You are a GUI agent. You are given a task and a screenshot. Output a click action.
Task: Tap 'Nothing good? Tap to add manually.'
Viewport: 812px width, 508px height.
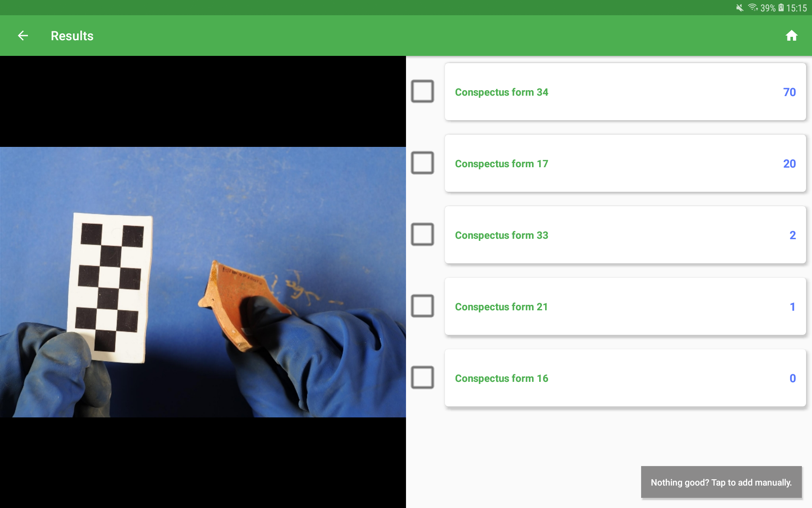pyautogui.click(x=721, y=482)
